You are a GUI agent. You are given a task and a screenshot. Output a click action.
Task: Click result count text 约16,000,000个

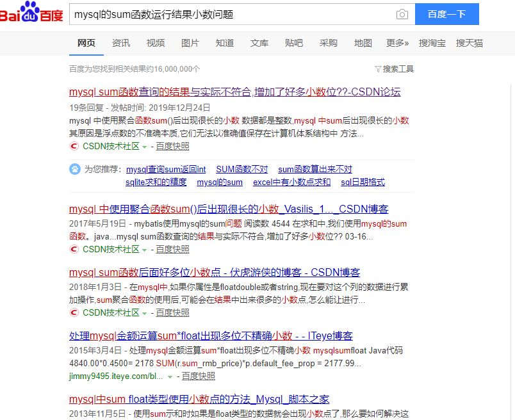(x=135, y=69)
